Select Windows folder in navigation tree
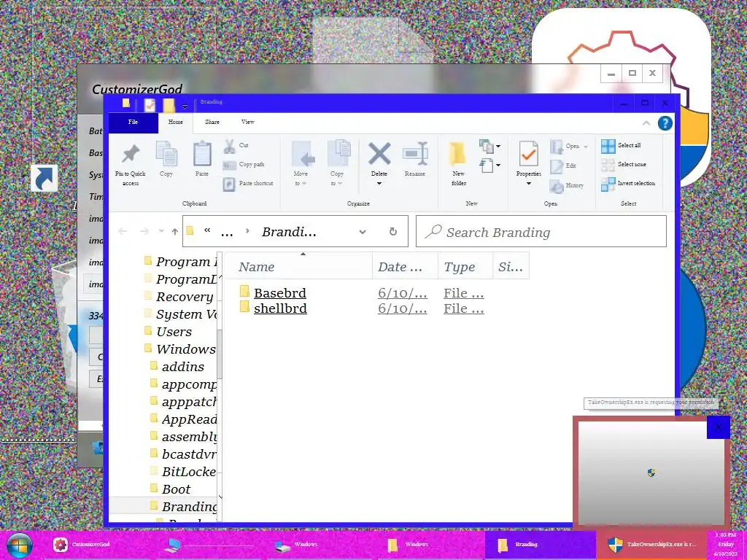This screenshot has width=747, height=560. pos(186,349)
